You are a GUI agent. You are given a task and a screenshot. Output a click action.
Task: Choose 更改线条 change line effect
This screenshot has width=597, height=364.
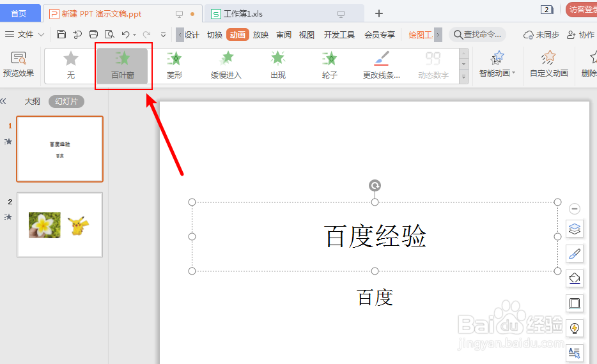pyautogui.click(x=382, y=66)
